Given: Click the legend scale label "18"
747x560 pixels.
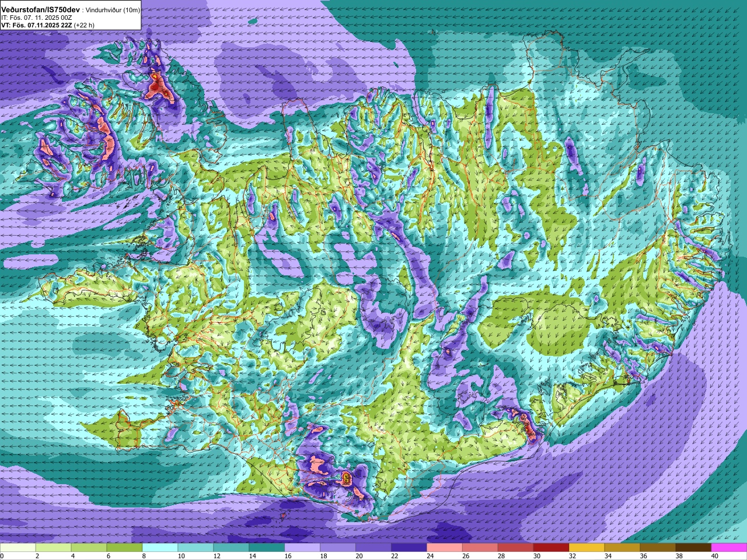Looking at the screenshot, I should [323, 556].
